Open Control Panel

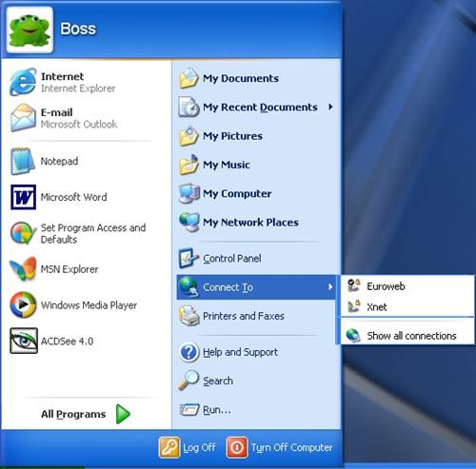click(256, 259)
